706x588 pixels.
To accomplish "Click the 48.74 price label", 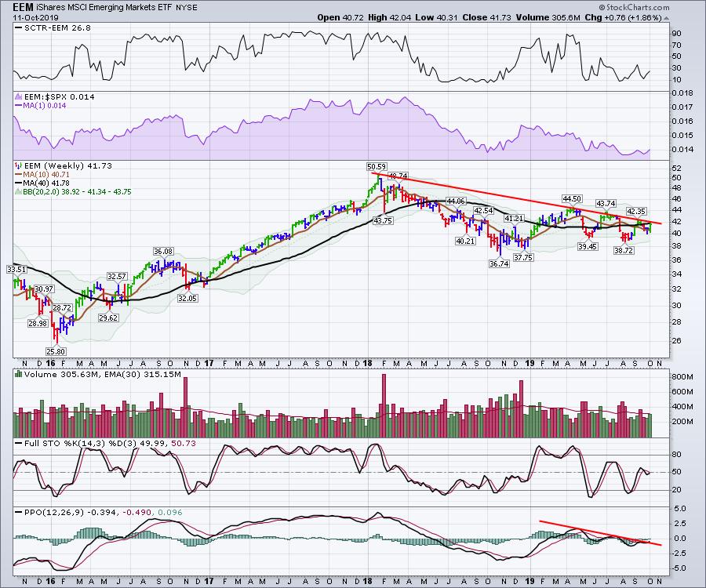I will coord(398,176).
